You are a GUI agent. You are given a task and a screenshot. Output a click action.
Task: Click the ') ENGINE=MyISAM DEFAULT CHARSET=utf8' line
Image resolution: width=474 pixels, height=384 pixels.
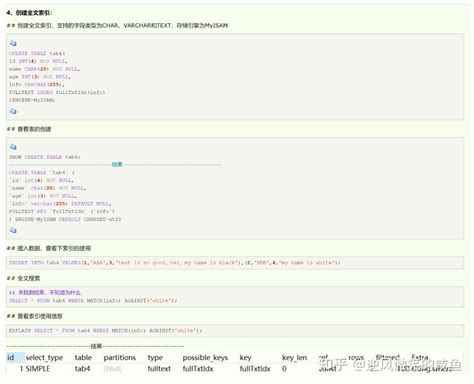(65, 219)
